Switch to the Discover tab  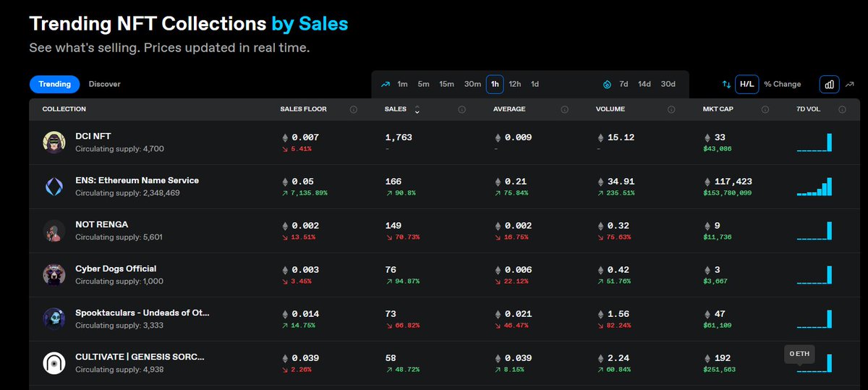click(x=105, y=84)
